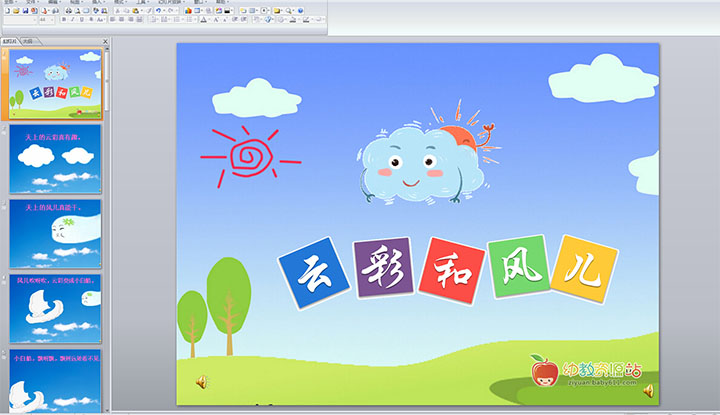This screenshot has width=720, height=415.
Task: Select the green 风 title tile
Action: click(520, 267)
